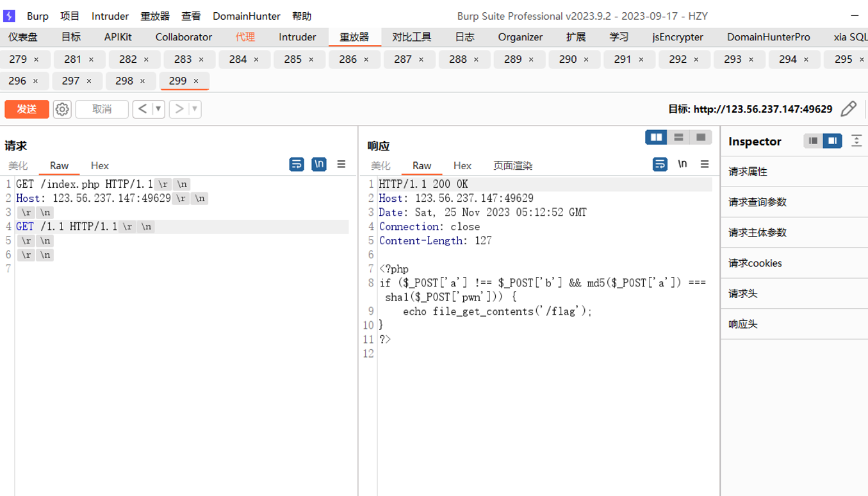868x496 pixels.
Task: Open the Intruder menu in menu bar
Action: click(110, 16)
